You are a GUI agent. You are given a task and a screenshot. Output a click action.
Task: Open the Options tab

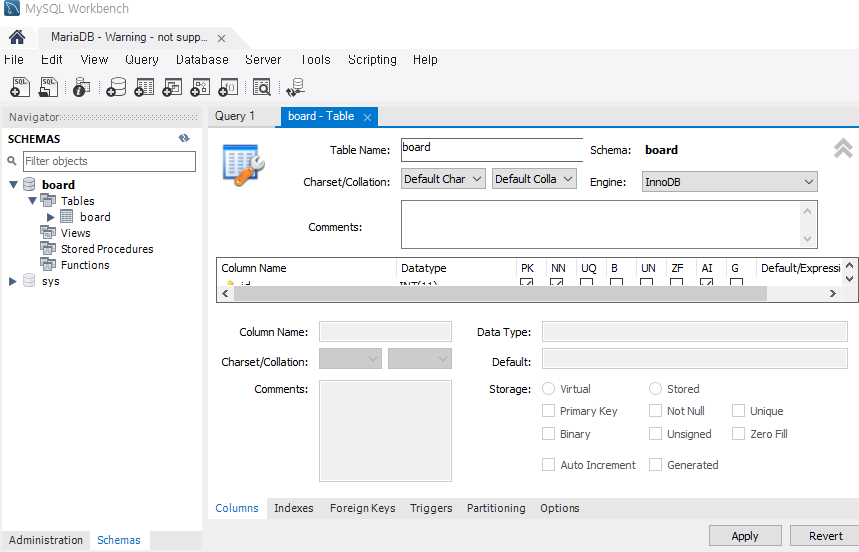[x=559, y=508]
